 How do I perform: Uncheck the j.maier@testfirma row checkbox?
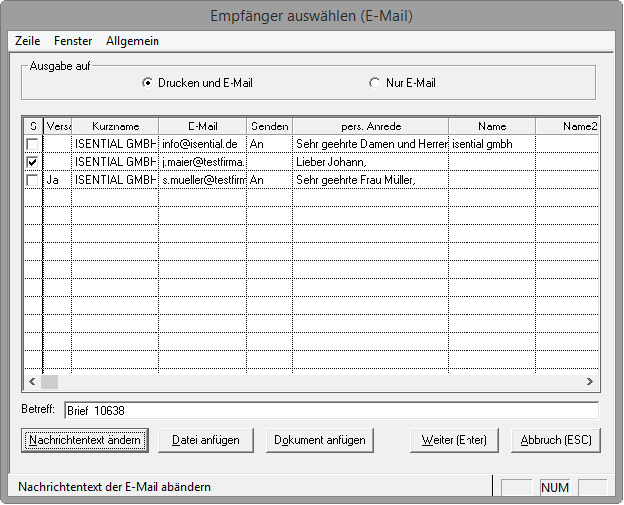tap(33, 162)
